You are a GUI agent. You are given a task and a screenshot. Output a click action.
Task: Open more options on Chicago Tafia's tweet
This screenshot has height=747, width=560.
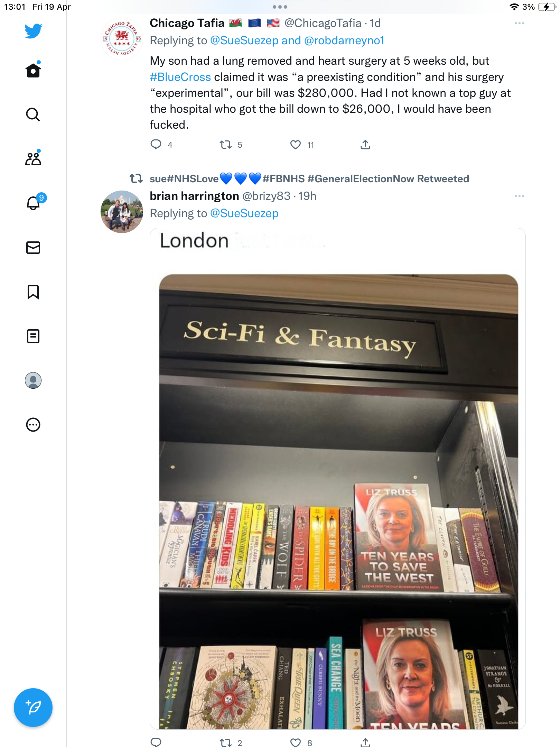[x=519, y=23]
